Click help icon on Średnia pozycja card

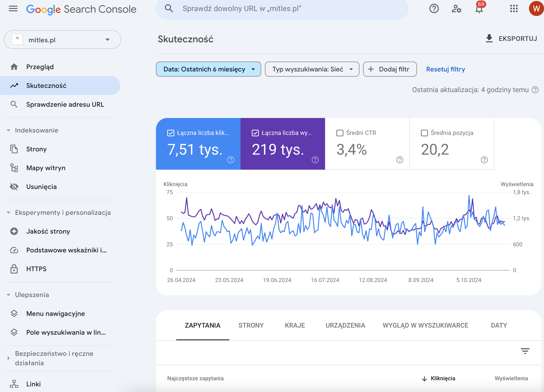click(484, 160)
